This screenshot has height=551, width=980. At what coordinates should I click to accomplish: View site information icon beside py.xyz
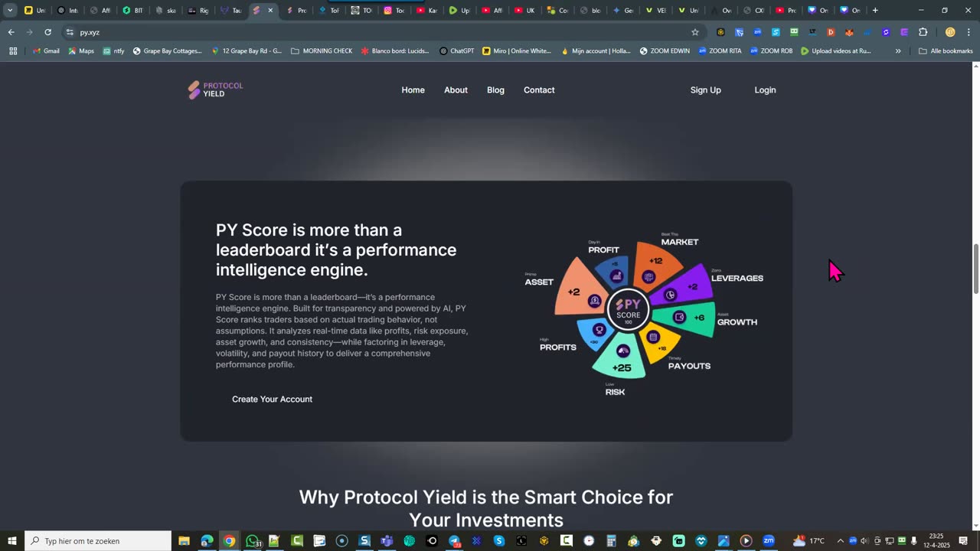(x=70, y=32)
